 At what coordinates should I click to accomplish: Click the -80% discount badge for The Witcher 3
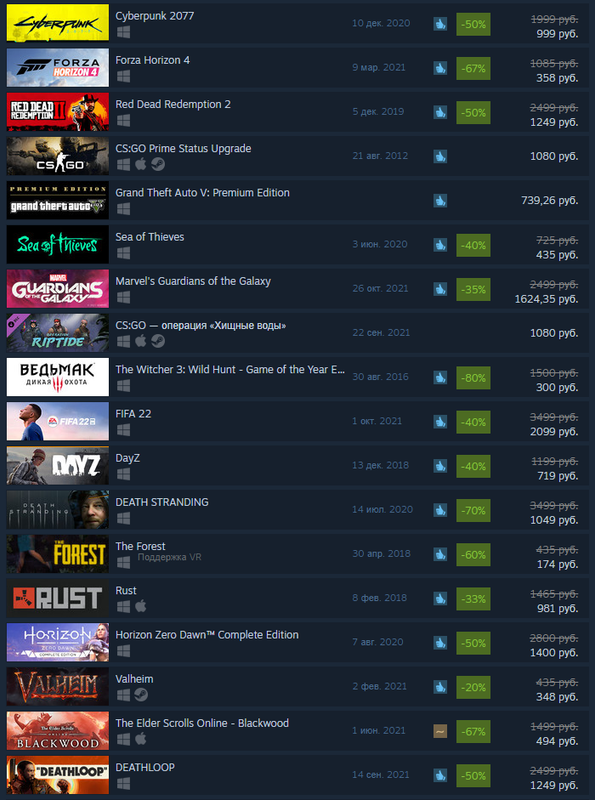473,378
